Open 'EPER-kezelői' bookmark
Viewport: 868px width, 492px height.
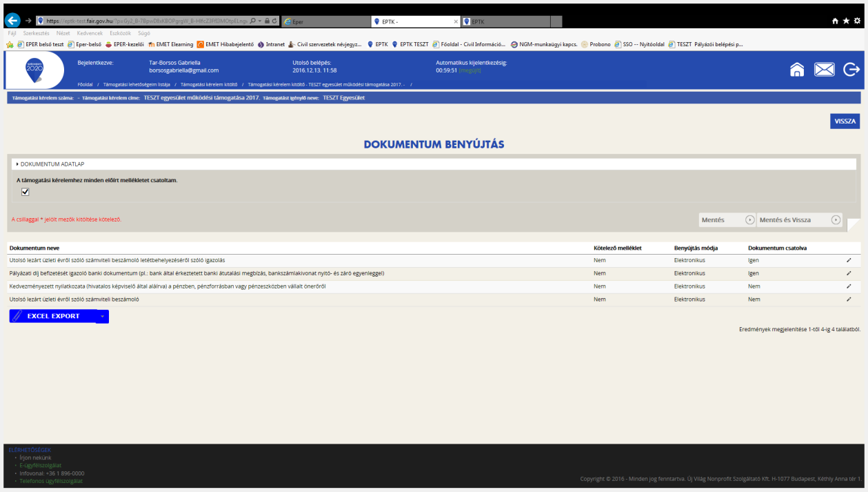(x=125, y=44)
